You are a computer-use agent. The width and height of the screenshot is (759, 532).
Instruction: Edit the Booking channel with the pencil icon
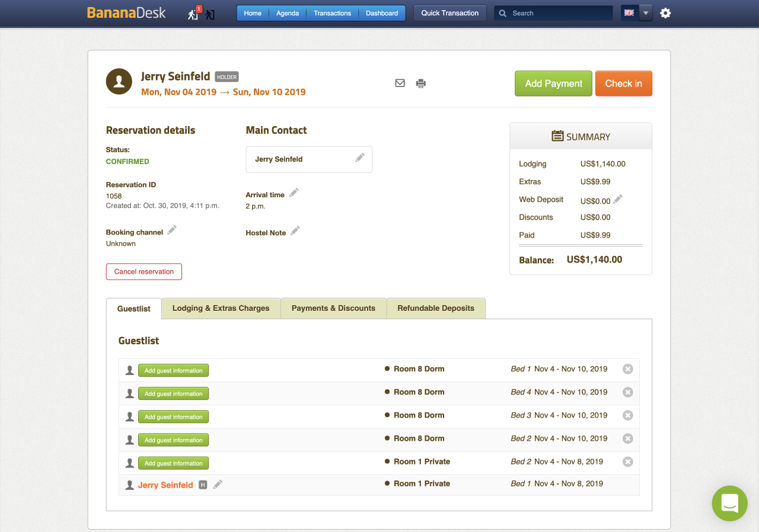point(171,229)
